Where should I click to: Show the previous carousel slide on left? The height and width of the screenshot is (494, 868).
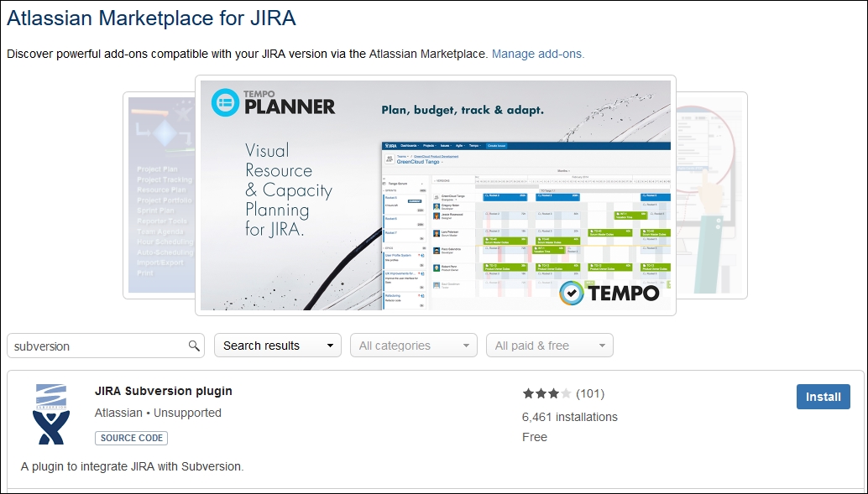tap(160, 195)
